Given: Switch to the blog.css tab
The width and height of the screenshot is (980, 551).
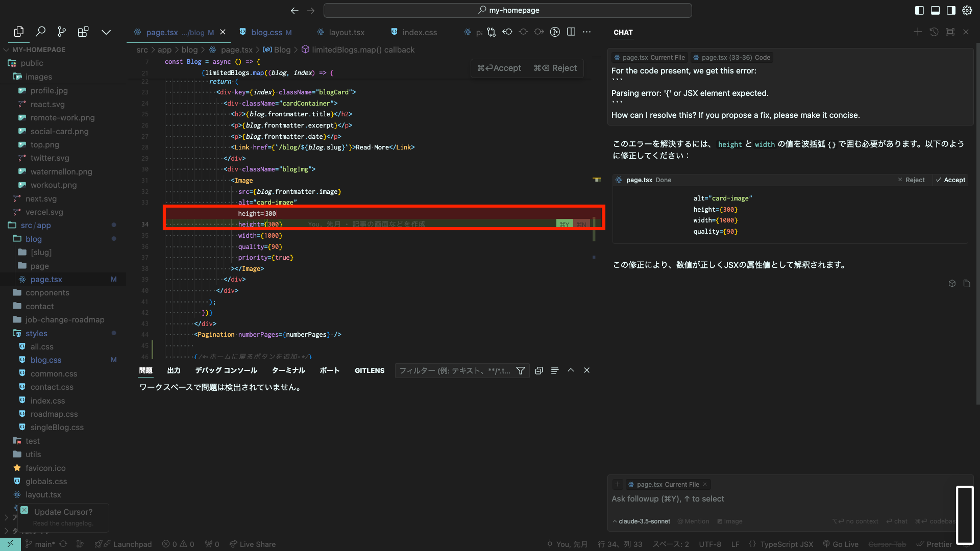Looking at the screenshot, I should pos(266,32).
